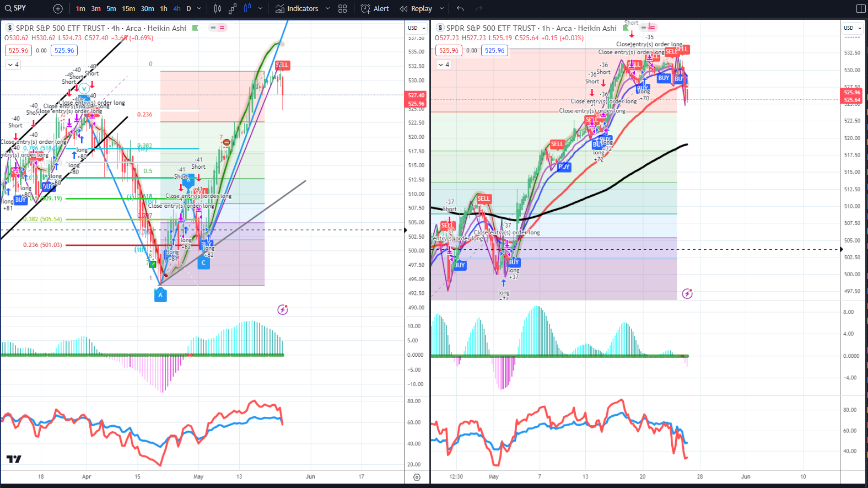
Task: Click the lowest blue BUY signal label on 1h chart
Action: coord(460,265)
